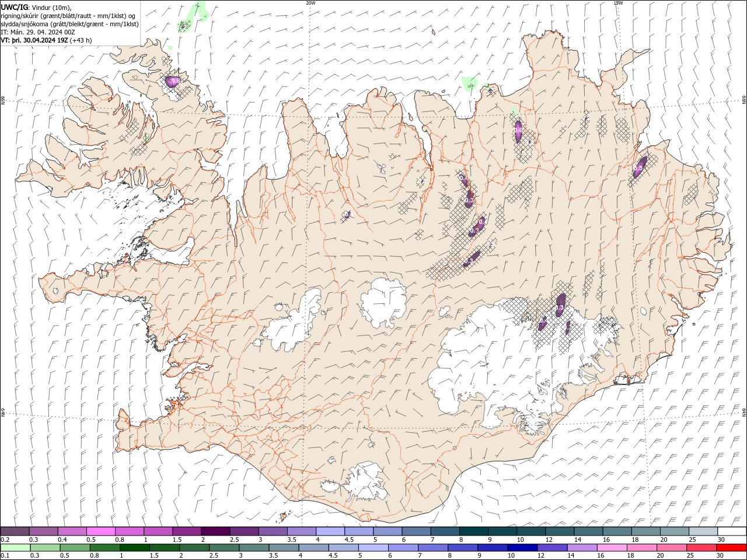Click the "VT: þri. 30.04.2024 19Z (+43 h)" line
The image size is (747, 560).
point(47,40)
